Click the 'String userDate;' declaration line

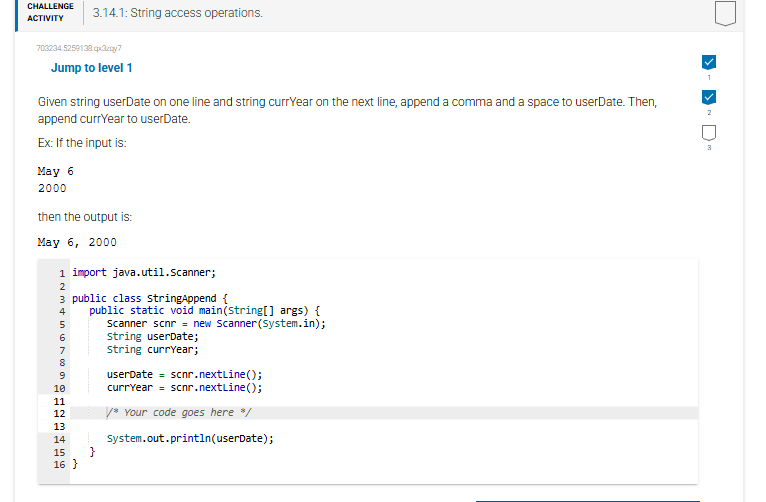tap(153, 336)
